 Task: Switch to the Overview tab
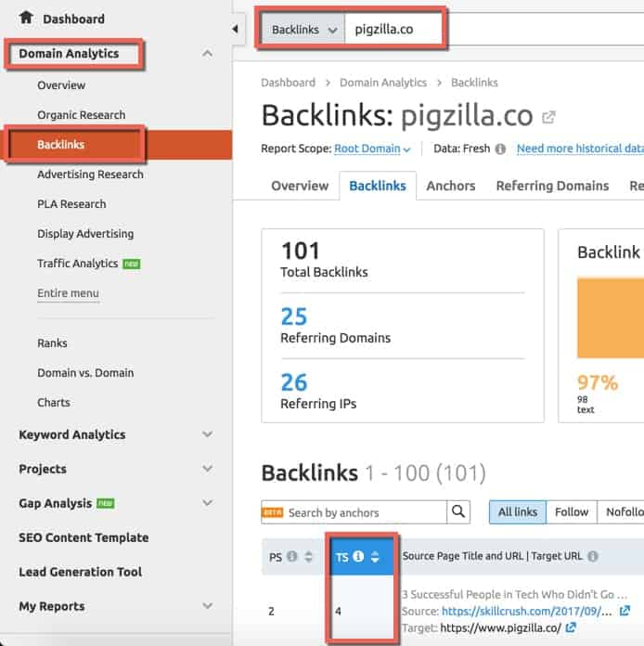click(300, 186)
